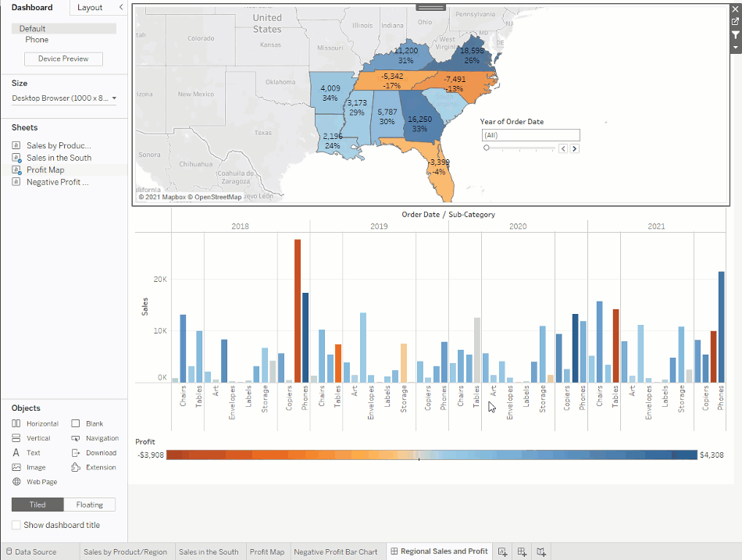The height and width of the screenshot is (560, 742).
Task: Collapse the Dashboard side pane
Action: tap(120, 7)
